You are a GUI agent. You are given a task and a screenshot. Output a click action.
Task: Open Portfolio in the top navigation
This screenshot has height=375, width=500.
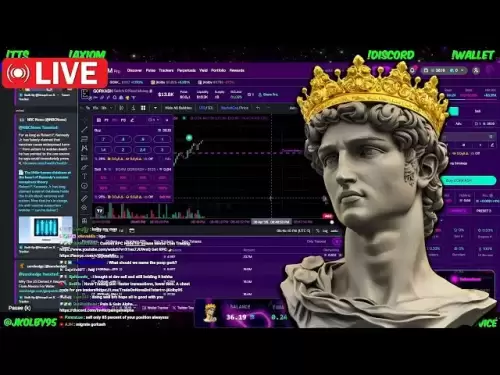[218, 70]
